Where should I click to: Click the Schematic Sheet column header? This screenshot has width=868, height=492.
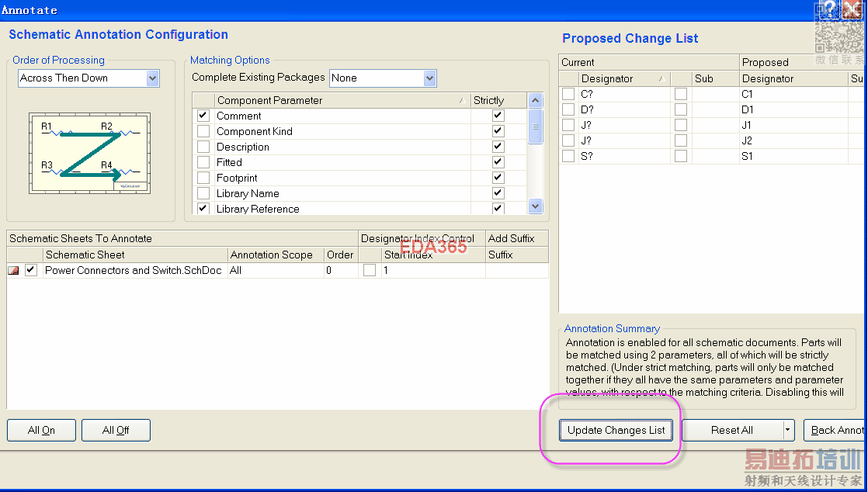tap(136, 255)
